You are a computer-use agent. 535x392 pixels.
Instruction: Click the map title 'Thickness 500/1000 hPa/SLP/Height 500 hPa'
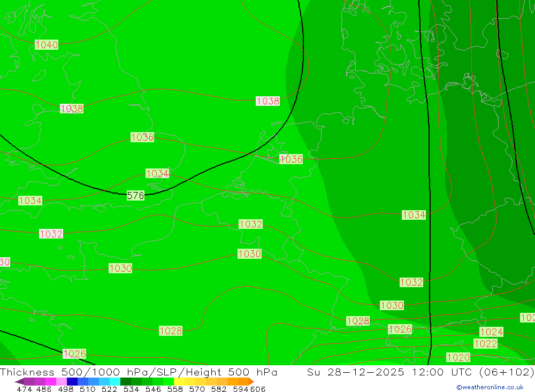coord(139,372)
